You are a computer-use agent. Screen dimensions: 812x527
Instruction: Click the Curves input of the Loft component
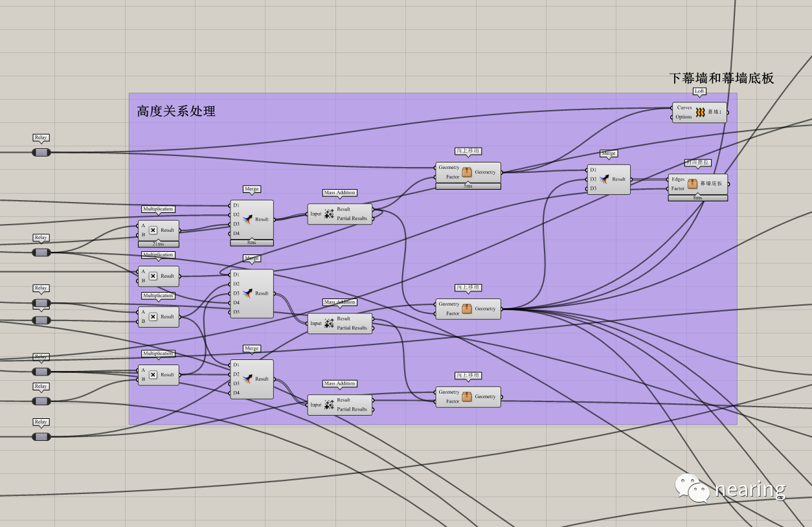[684, 107]
